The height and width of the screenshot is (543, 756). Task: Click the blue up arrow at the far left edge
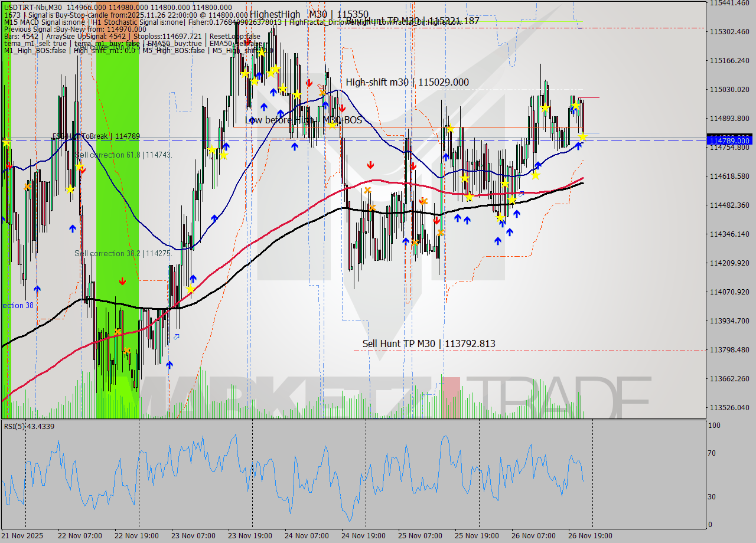point(3,220)
